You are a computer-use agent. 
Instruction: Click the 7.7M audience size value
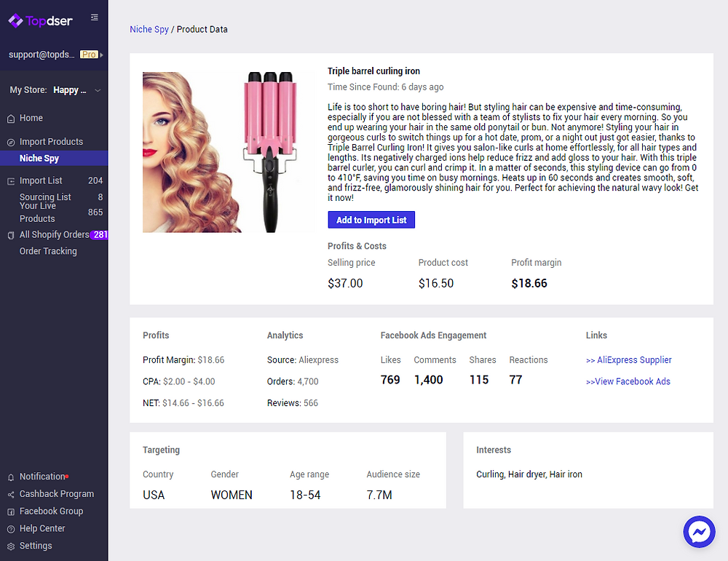pos(379,495)
